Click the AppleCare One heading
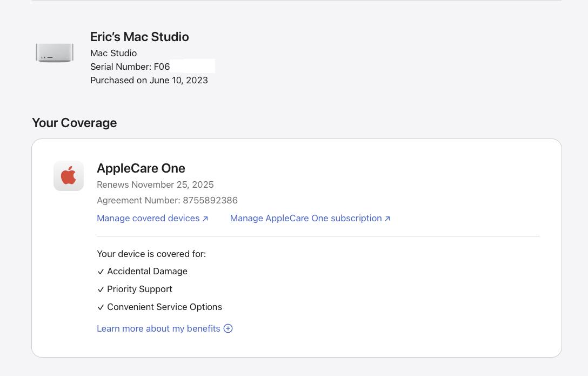Viewport: 588px width, 376px height. 141,168
